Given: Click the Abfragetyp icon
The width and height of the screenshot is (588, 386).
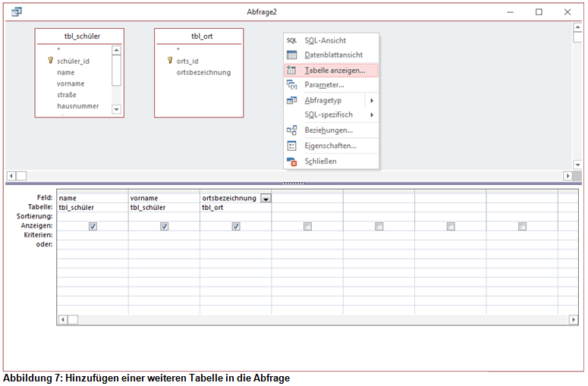Looking at the screenshot, I should click(291, 100).
